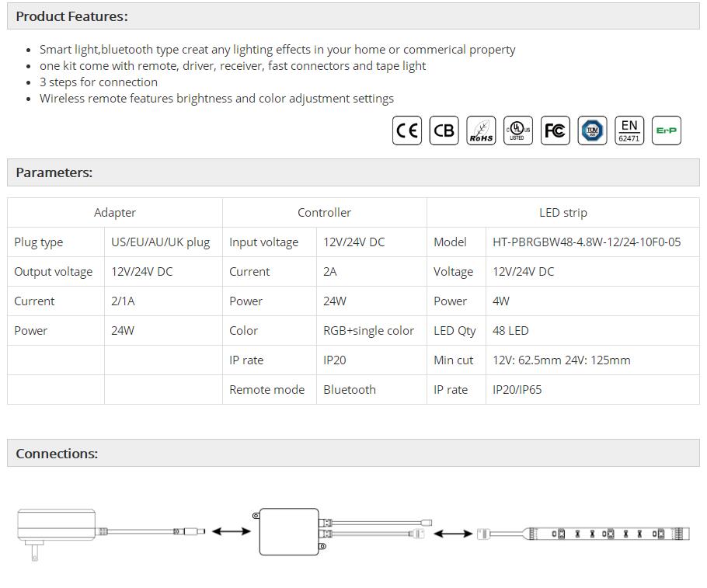This screenshot has width=707, height=588.
Task: Click the US/EU/AU/UK plug cell
Action: pos(163,242)
